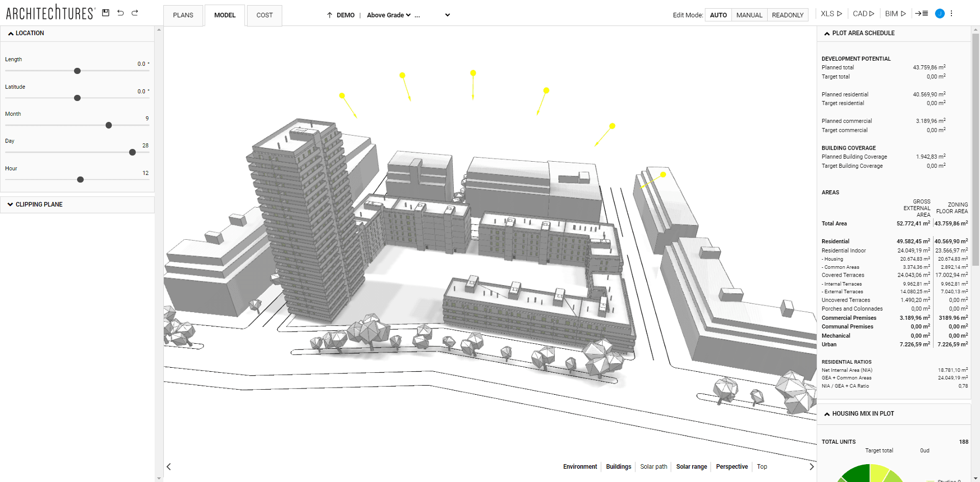This screenshot has height=482, width=980.
Task: Adjust the Hour slider in the Location panel
Action: coord(80,180)
